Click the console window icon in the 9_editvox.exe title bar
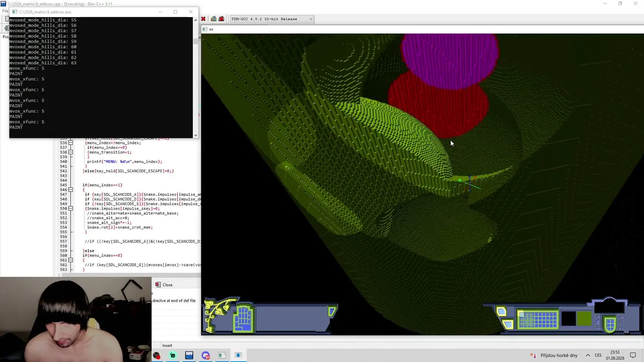The height and width of the screenshot is (362, 644). (x=15, y=12)
